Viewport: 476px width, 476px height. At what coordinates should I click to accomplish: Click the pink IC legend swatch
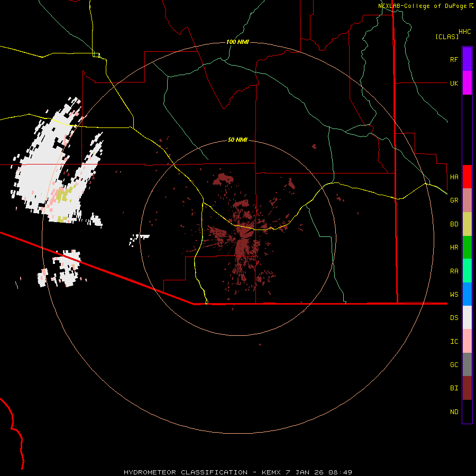click(467, 341)
